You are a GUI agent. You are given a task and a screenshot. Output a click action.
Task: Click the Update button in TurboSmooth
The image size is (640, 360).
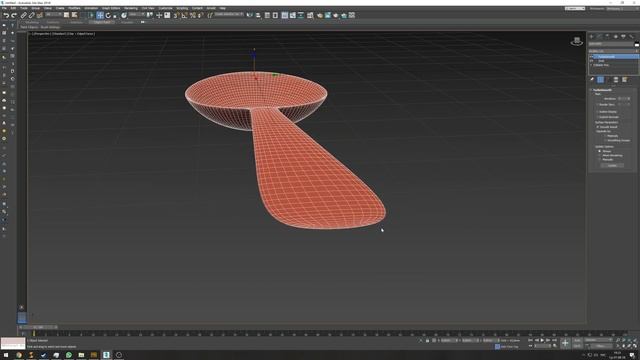[x=612, y=165]
